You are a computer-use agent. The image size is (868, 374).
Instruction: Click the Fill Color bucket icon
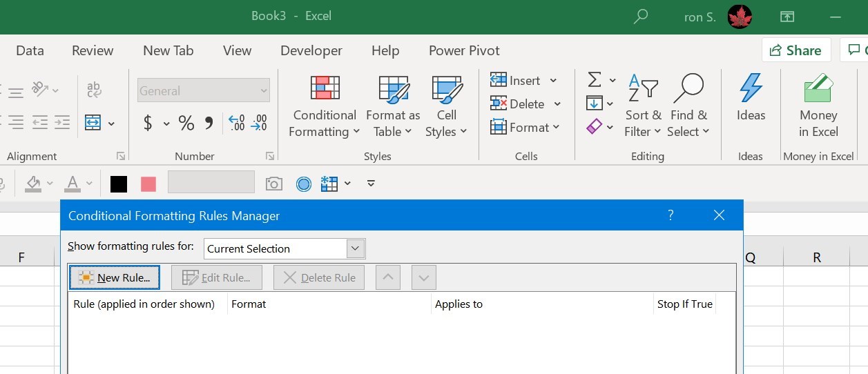click(x=32, y=184)
